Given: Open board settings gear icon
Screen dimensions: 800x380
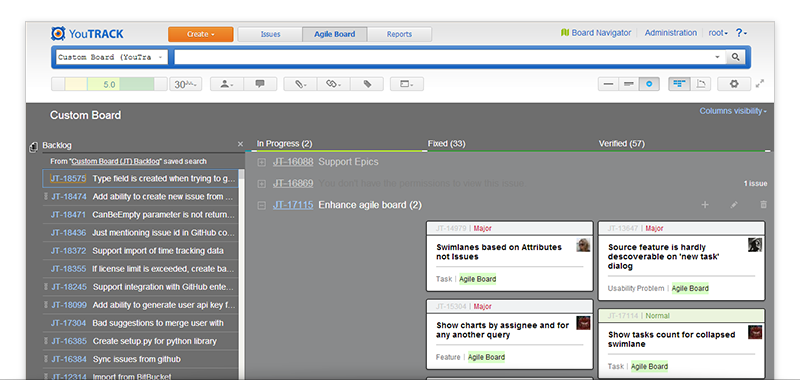Looking at the screenshot, I should point(734,84).
